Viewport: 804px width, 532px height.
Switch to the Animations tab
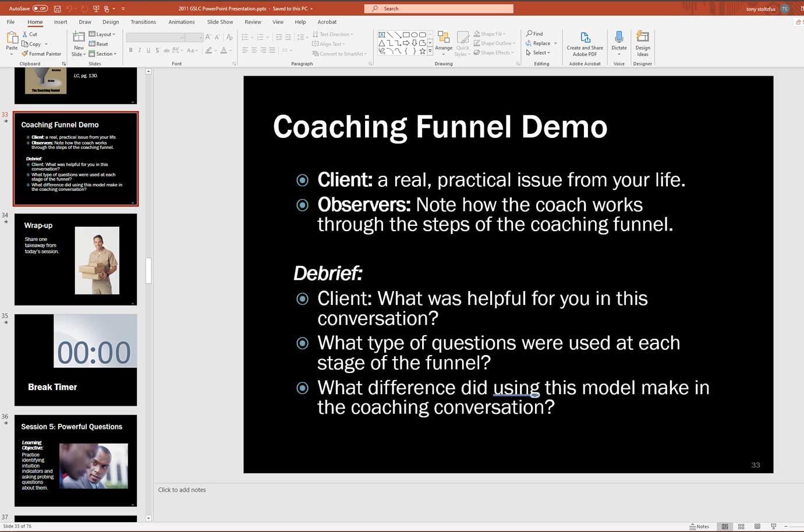coord(182,22)
